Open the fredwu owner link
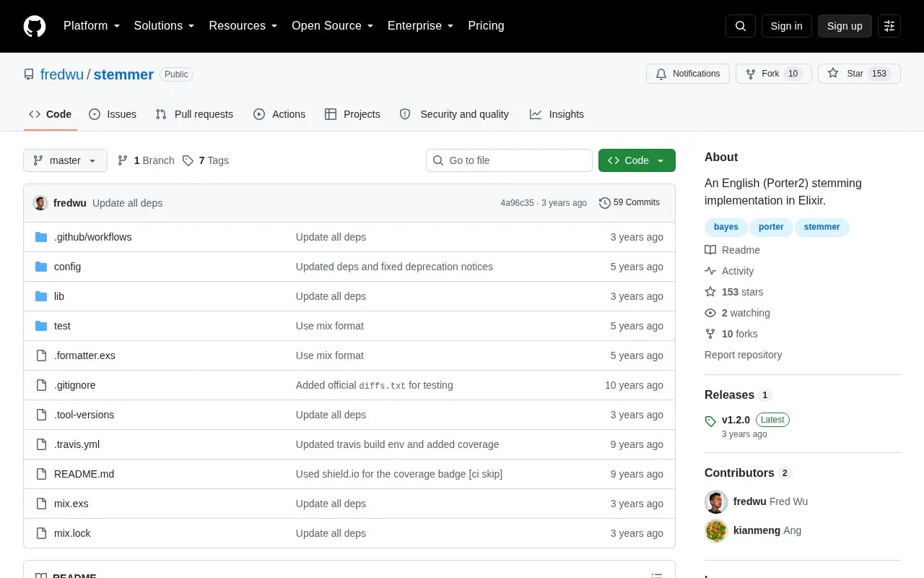 pyautogui.click(x=62, y=74)
